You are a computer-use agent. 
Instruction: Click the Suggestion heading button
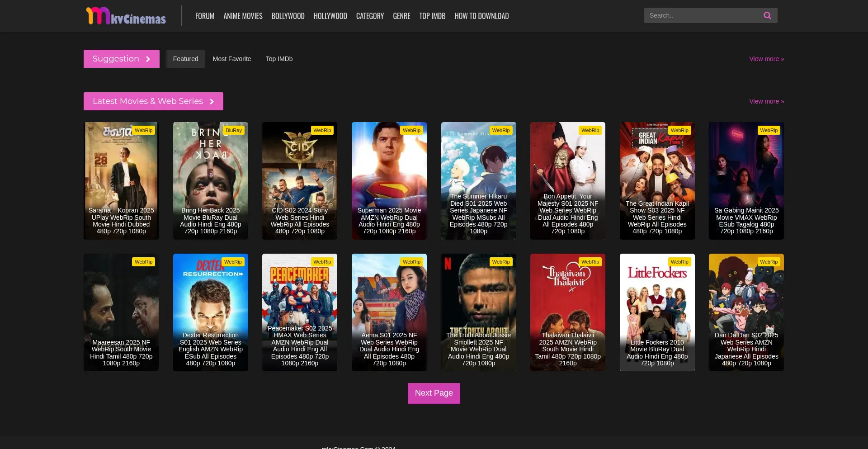122,59
